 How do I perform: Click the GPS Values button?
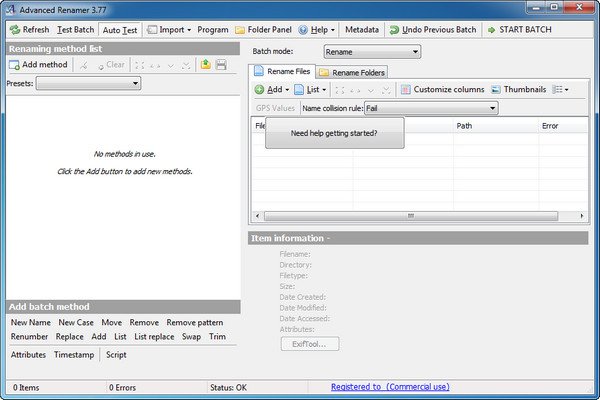tap(275, 108)
